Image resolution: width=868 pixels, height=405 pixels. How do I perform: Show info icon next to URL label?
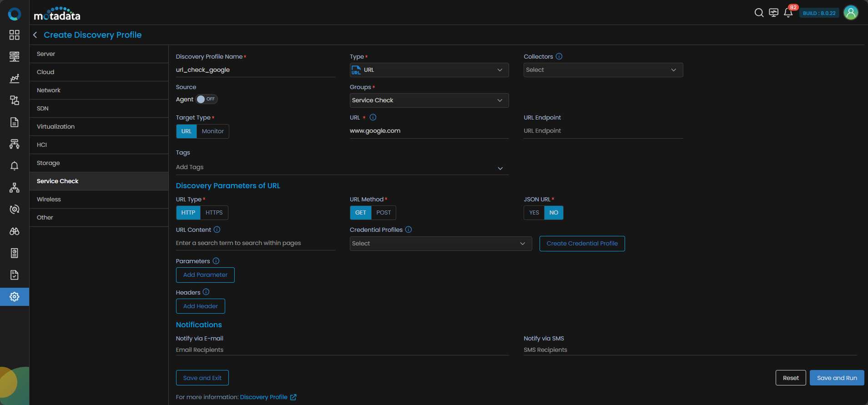click(373, 117)
